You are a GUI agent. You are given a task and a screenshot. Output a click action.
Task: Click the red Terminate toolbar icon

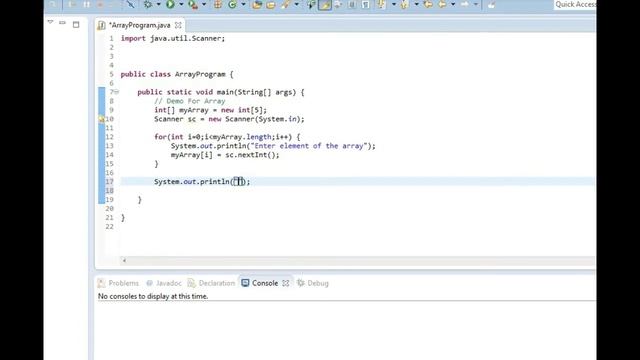click(x=100, y=4)
